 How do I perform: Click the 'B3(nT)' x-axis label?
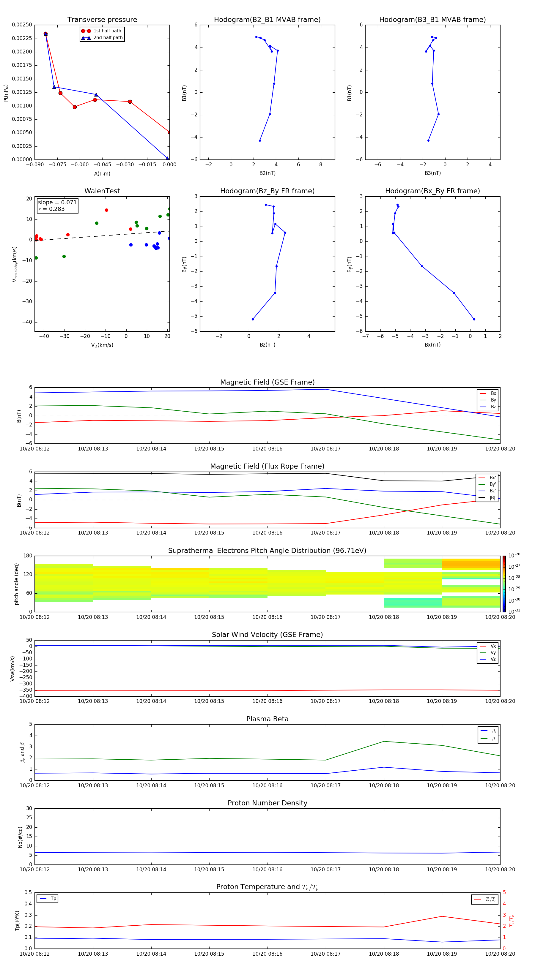point(432,173)
